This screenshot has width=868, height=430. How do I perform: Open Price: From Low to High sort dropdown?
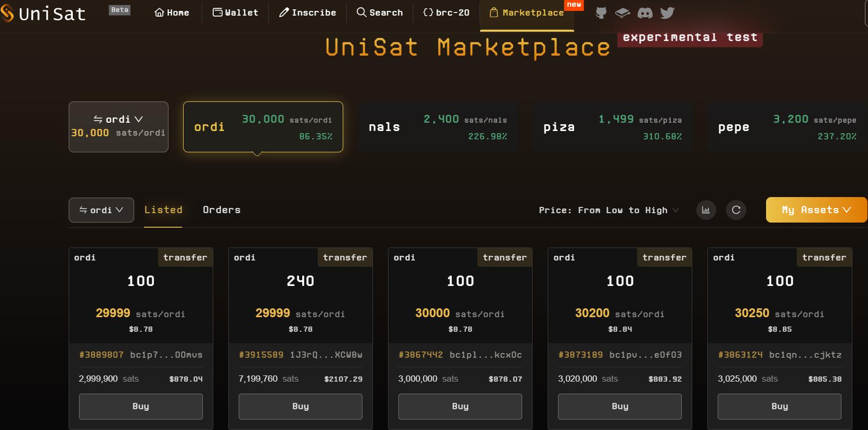(x=608, y=210)
